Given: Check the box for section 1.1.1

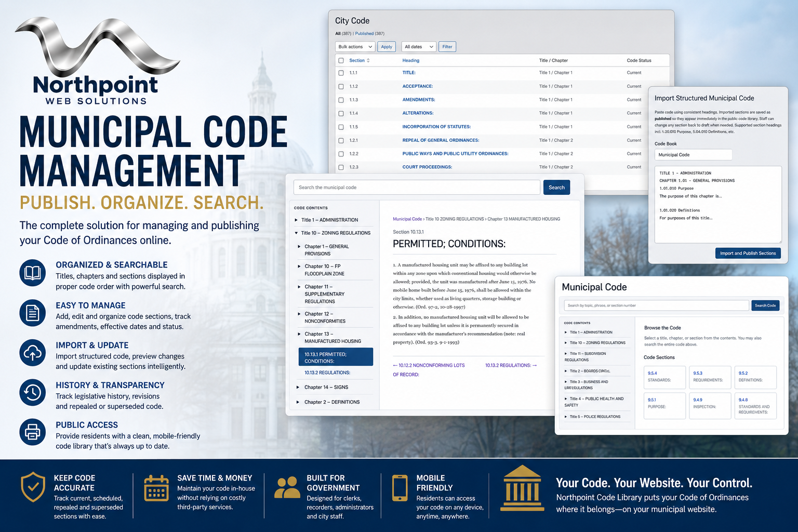Looking at the screenshot, I should [341, 73].
